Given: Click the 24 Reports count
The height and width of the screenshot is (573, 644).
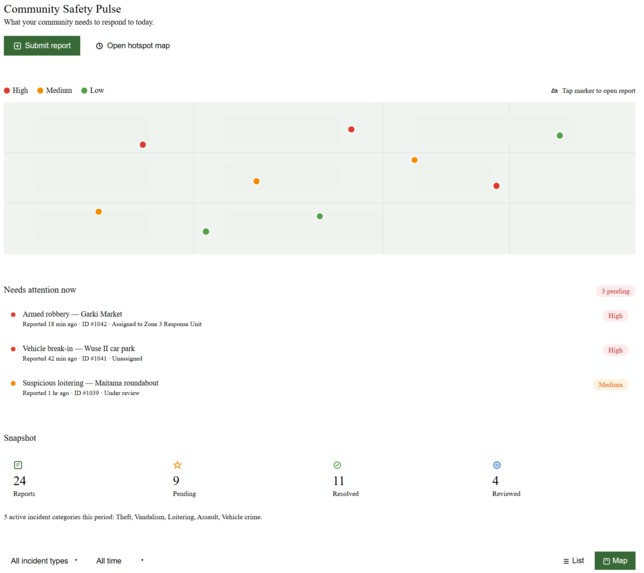Looking at the screenshot, I should tap(20, 481).
